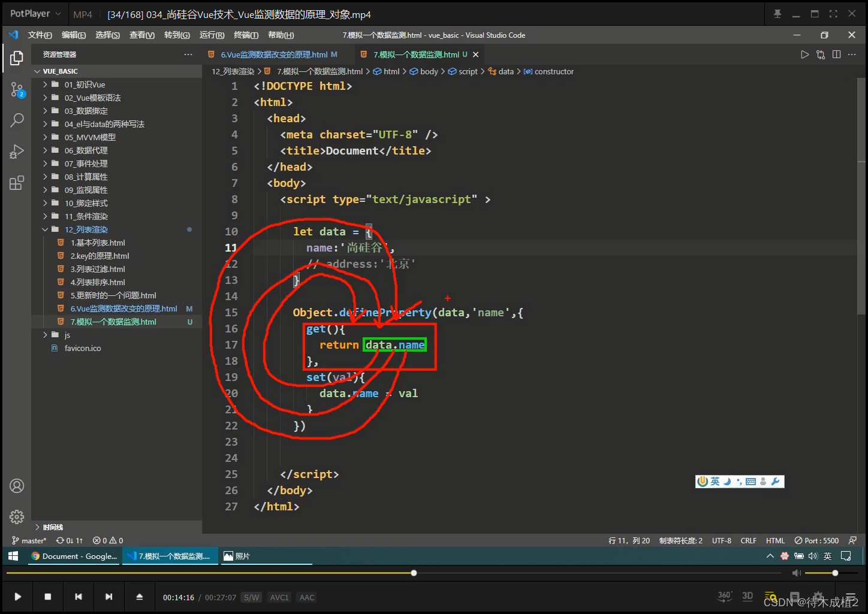Viewport: 868px width, 614px height.
Task: Toggle IME half-width moon icon
Action: click(727, 482)
